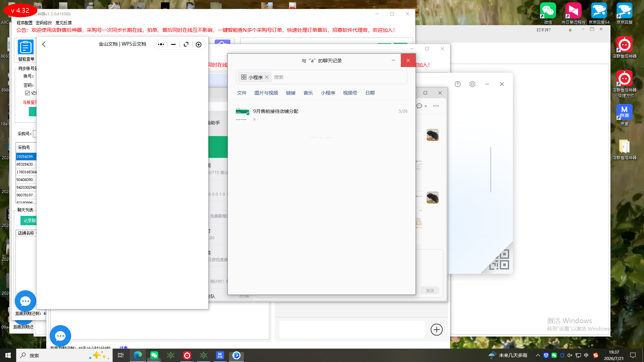Image resolution: width=644 pixels, height=362 pixels.
Task: Toggle the 记住 checkbox under 密码
Action: pos(27,93)
